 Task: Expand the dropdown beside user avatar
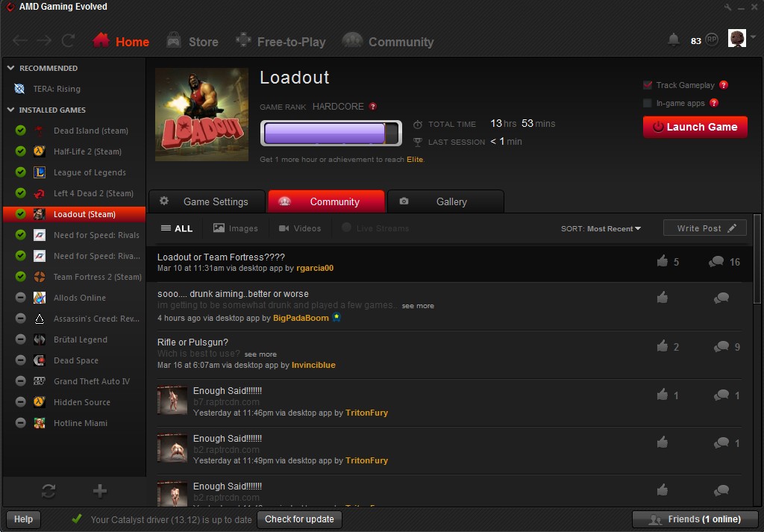[x=754, y=37]
